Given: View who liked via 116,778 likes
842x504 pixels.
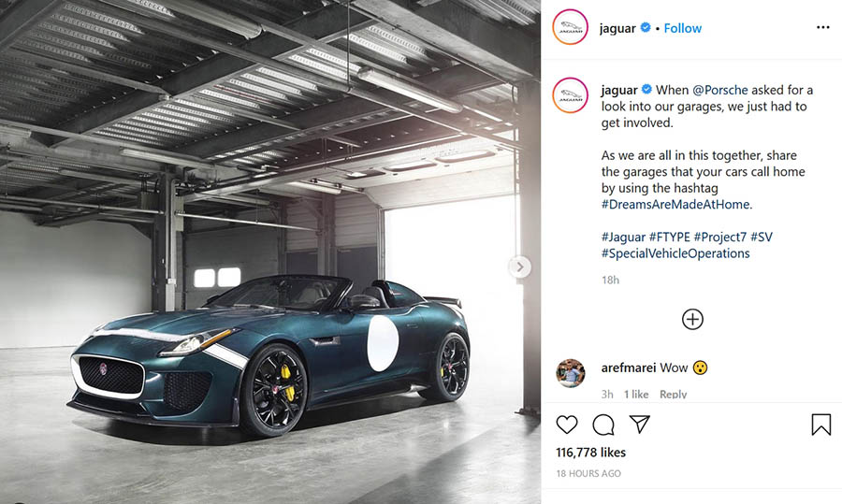Looking at the screenshot, I should 590,453.
